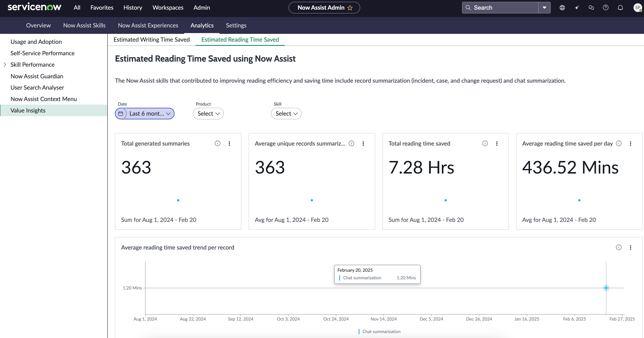Open the Last 6 months date dropdown
Screen dimensions: 644x338
(145, 114)
